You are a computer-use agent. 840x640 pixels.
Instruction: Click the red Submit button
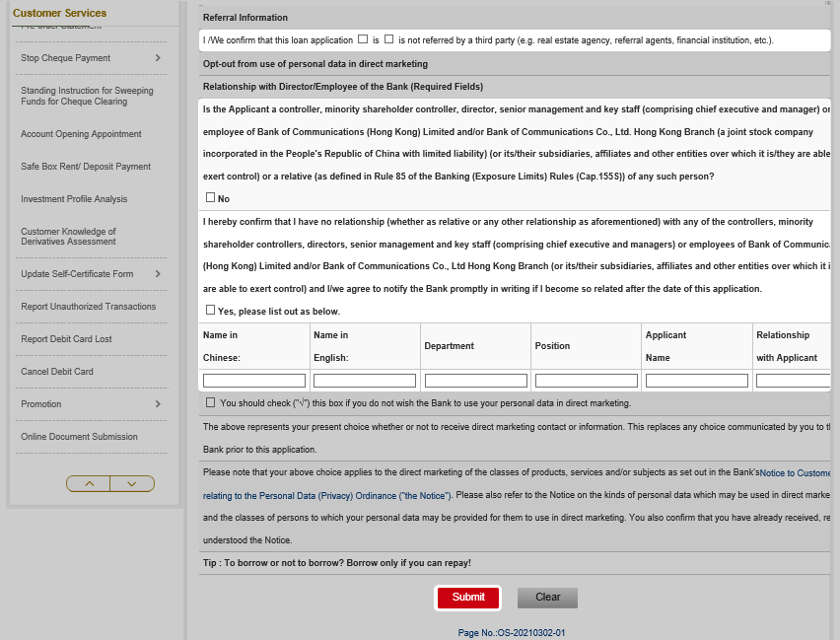468,598
